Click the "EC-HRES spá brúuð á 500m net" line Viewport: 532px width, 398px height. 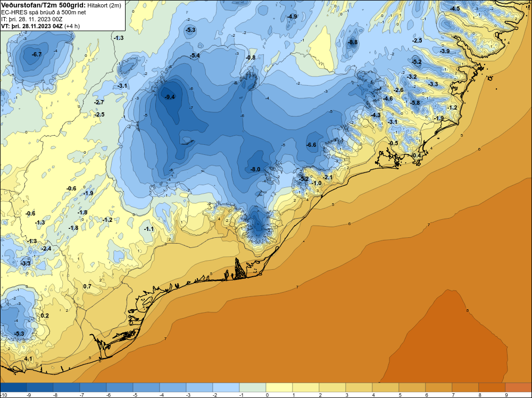tap(44, 12)
